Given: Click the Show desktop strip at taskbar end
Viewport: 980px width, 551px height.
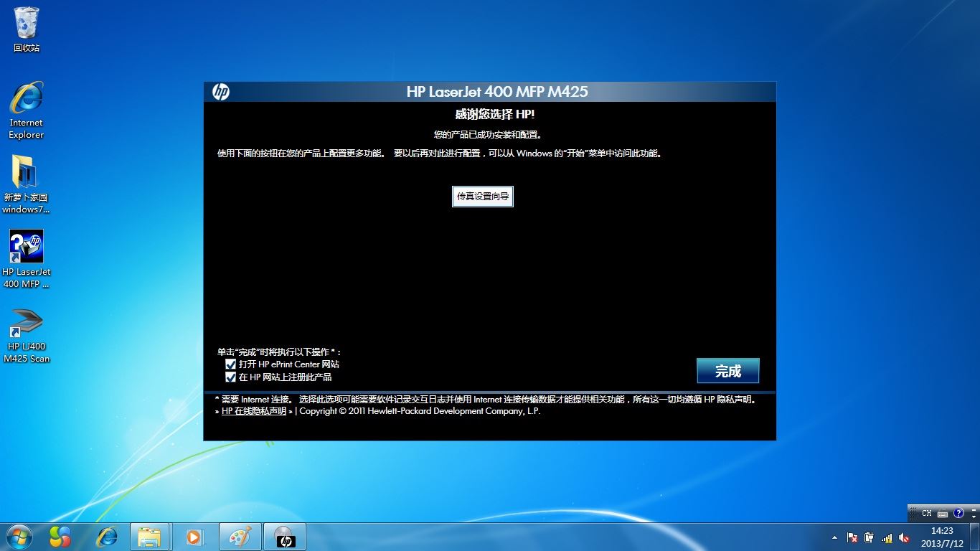Looking at the screenshot, I should tap(975, 537).
